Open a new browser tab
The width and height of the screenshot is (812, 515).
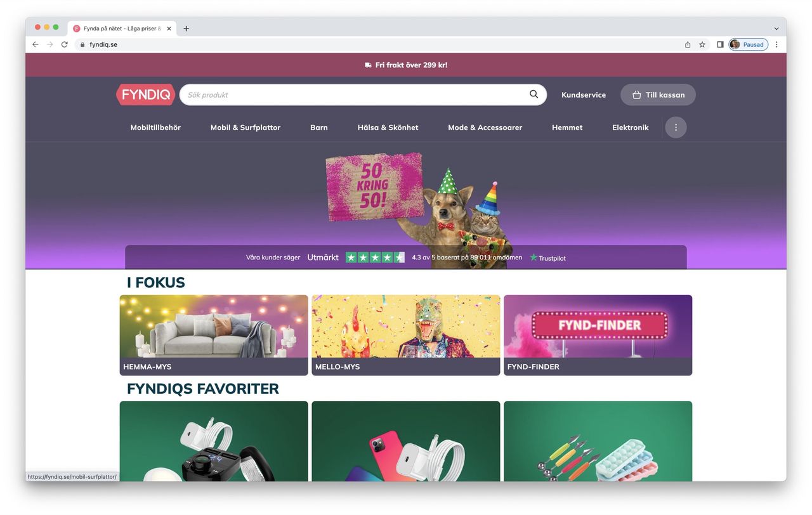point(186,29)
